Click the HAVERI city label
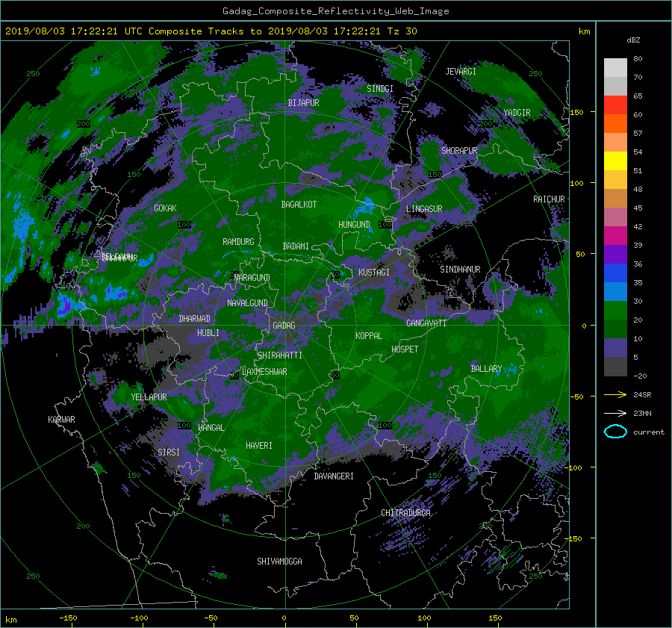This screenshot has width=672, height=628. pos(259,446)
